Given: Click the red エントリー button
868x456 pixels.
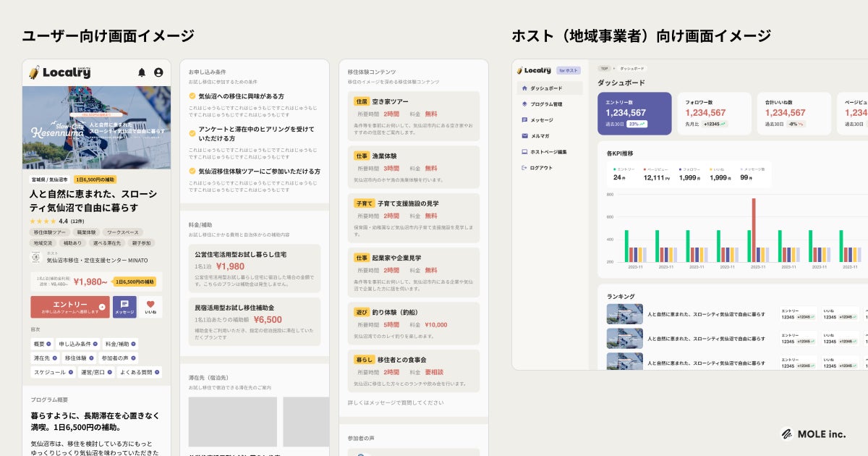Looking at the screenshot, I should [x=70, y=307].
